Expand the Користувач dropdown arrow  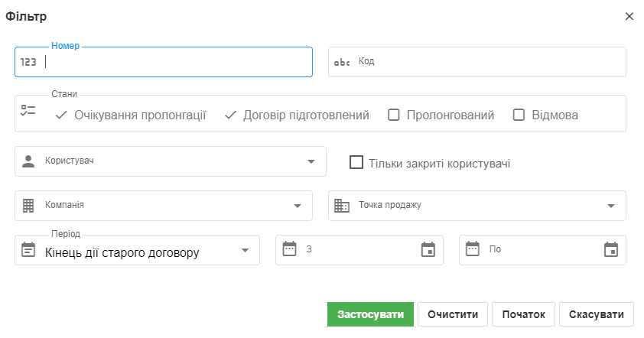[x=311, y=162]
